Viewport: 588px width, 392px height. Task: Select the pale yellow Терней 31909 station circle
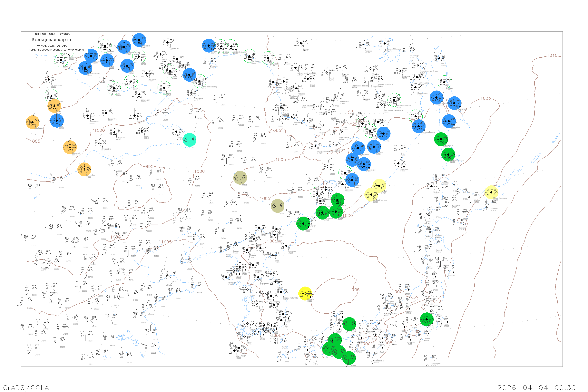click(379, 186)
